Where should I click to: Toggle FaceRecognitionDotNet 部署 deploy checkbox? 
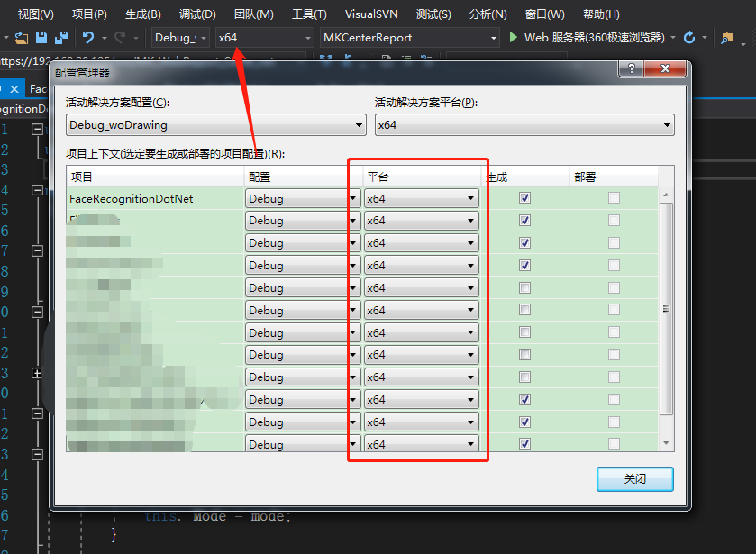(x=614, y=197)
